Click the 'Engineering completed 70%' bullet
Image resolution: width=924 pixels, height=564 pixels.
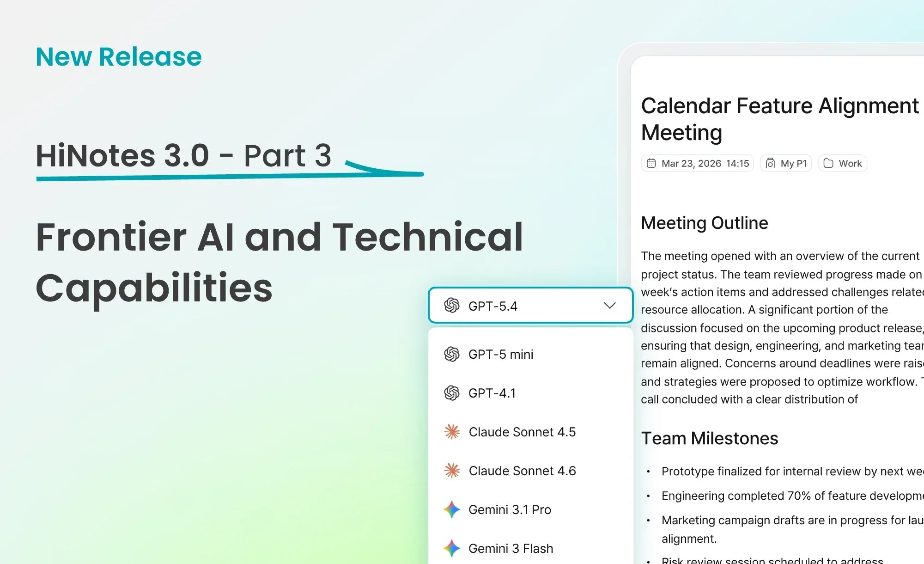(792, 496)
